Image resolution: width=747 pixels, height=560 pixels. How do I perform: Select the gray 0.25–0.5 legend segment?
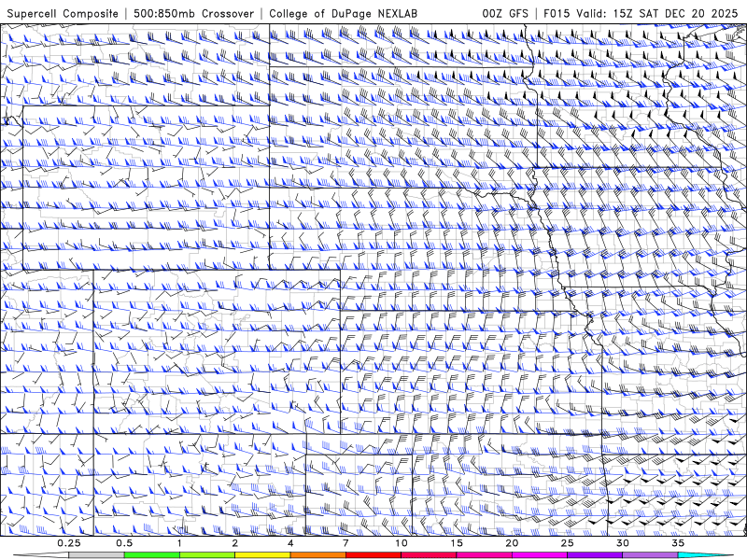96,555
